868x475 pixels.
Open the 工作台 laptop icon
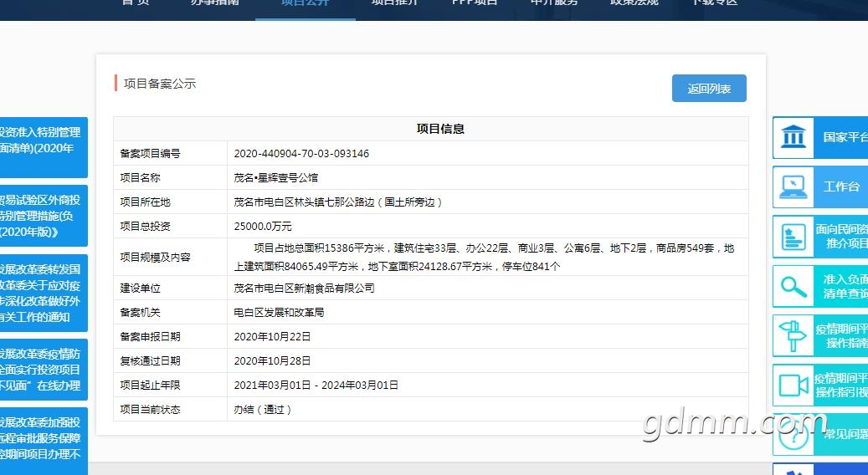pos(794,186)
